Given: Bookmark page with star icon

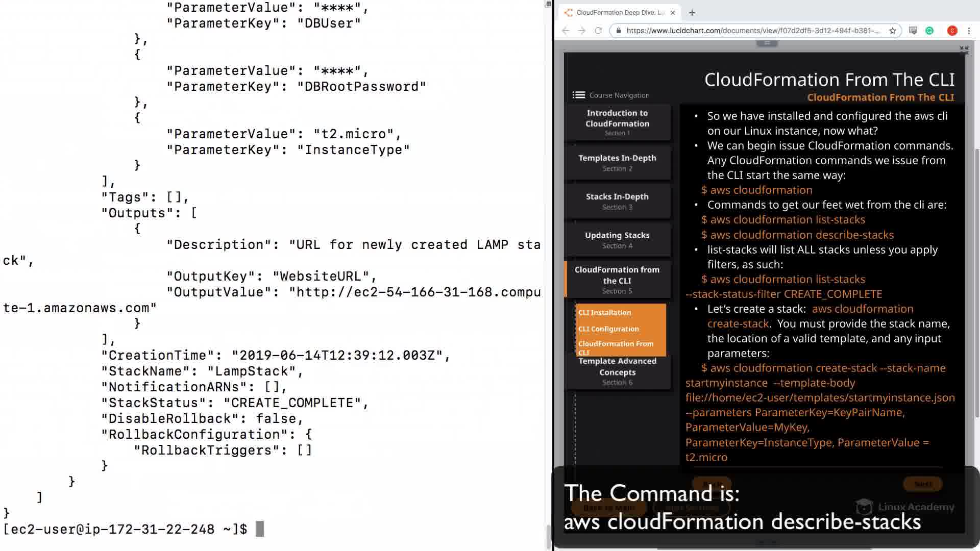Looking at the screenshot, I should coord(893,31).
